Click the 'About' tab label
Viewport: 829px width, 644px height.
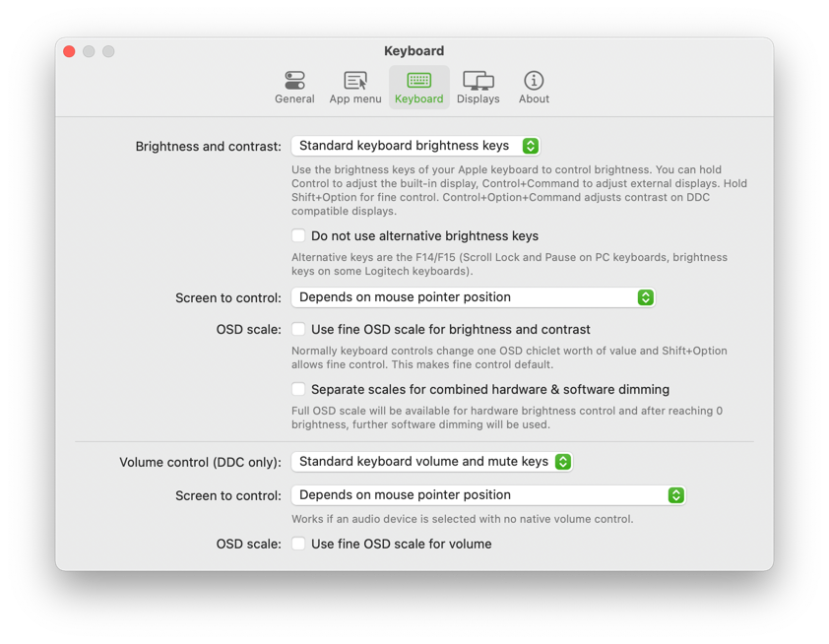(x=534, y=99)
